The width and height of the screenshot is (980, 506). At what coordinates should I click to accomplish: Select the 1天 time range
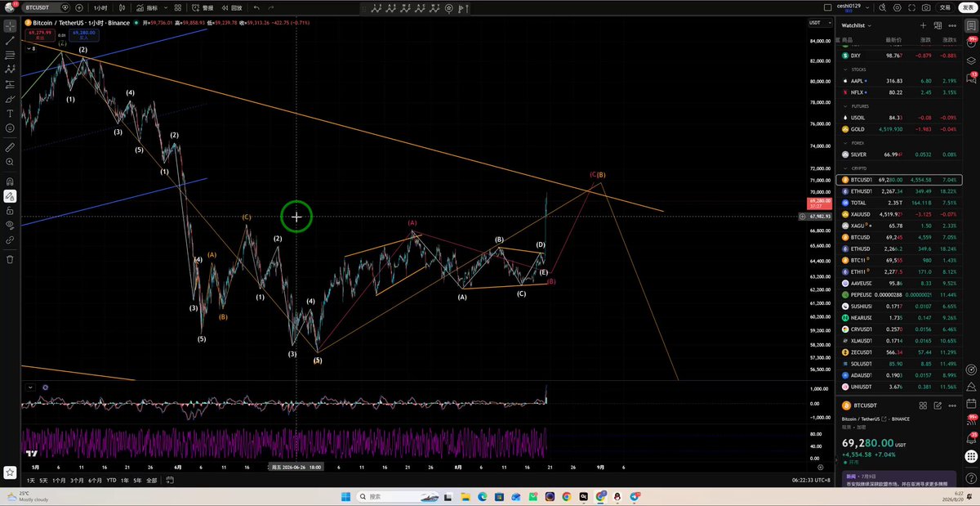(x=31, y=481)
